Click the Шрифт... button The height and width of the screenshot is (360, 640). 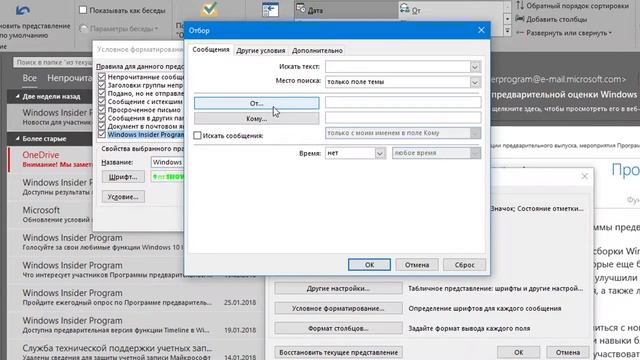(x=123, y=177)
